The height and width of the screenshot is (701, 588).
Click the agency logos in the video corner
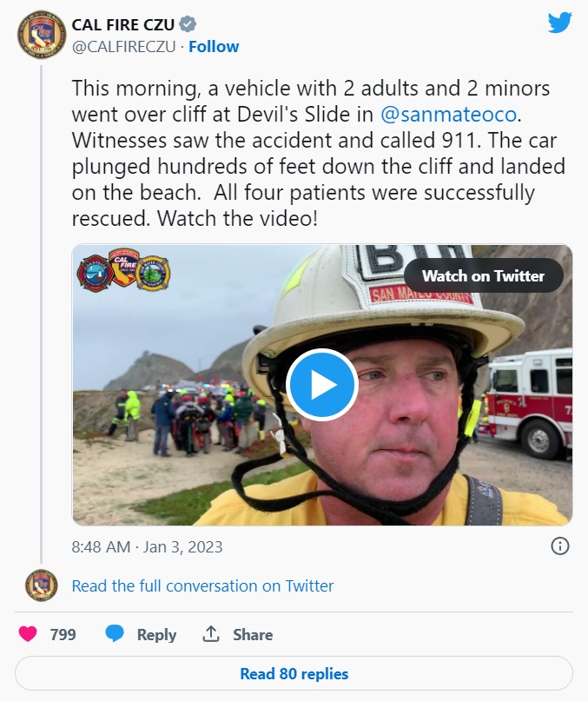(123, 273)
